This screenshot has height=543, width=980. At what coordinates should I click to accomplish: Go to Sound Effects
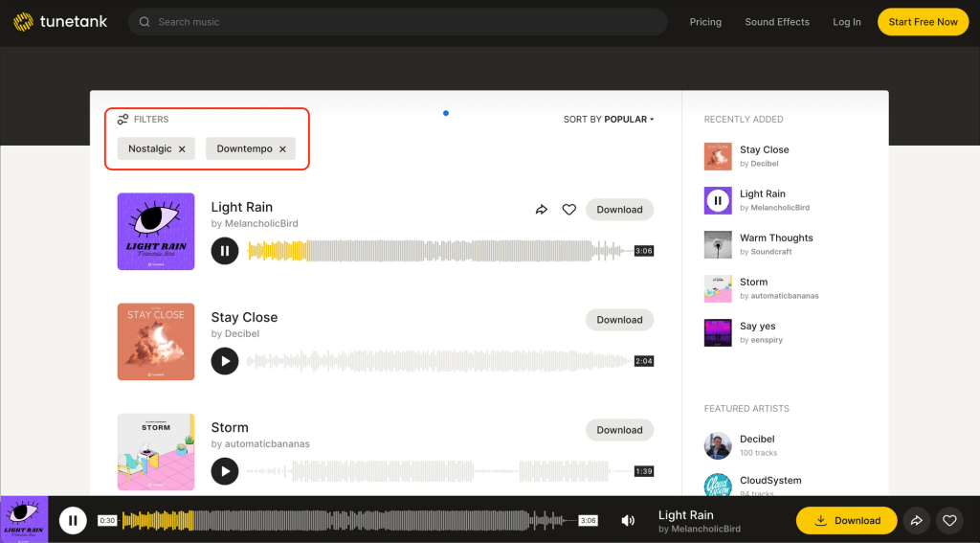point(777,22)
